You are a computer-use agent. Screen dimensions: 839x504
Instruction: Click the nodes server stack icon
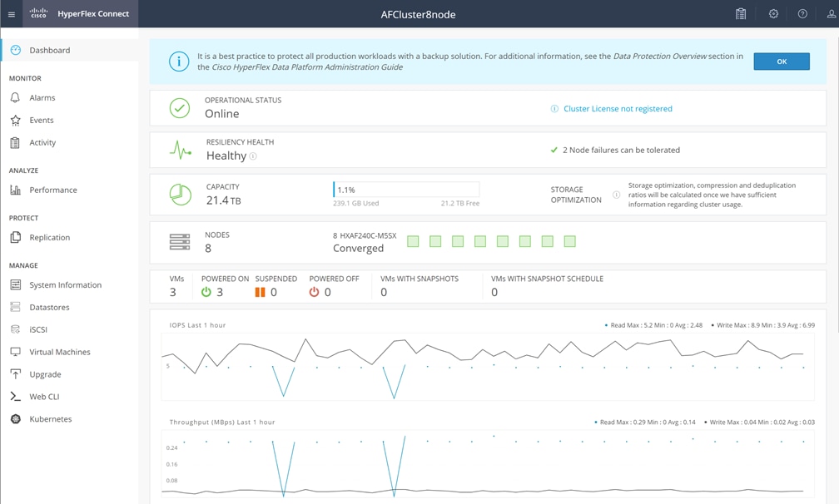180,241
